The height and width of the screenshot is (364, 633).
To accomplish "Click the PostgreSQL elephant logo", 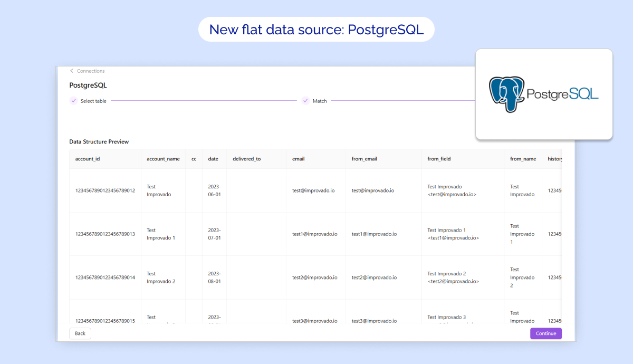I will coord(506,94).
